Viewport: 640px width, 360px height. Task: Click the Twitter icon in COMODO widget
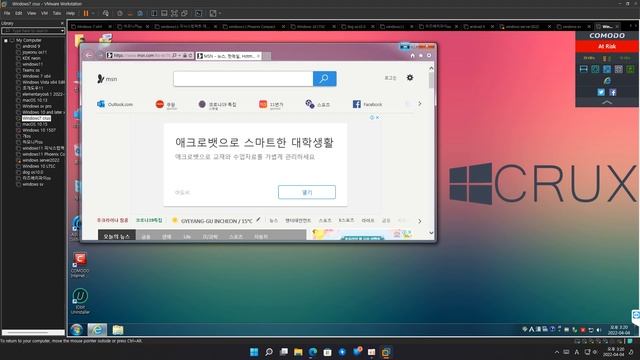tap(601, 93)
